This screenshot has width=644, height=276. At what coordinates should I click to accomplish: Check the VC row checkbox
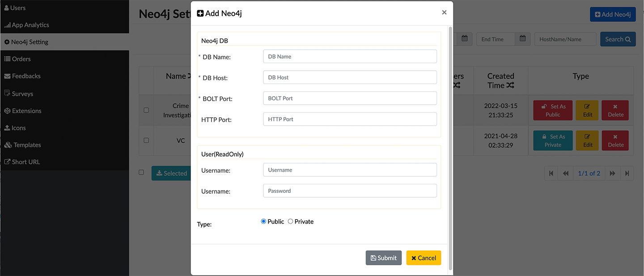coord(146,140)
